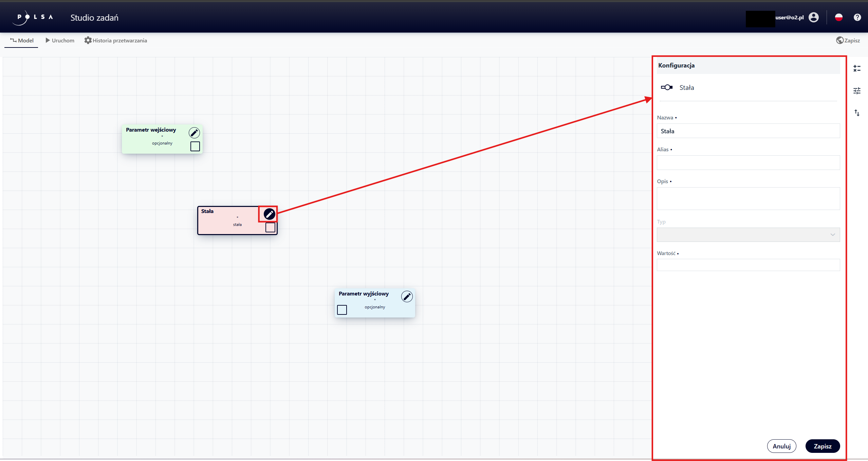868x461 pixels.
Task: Click the POLSA logo
Action: (x=34, y=17)
